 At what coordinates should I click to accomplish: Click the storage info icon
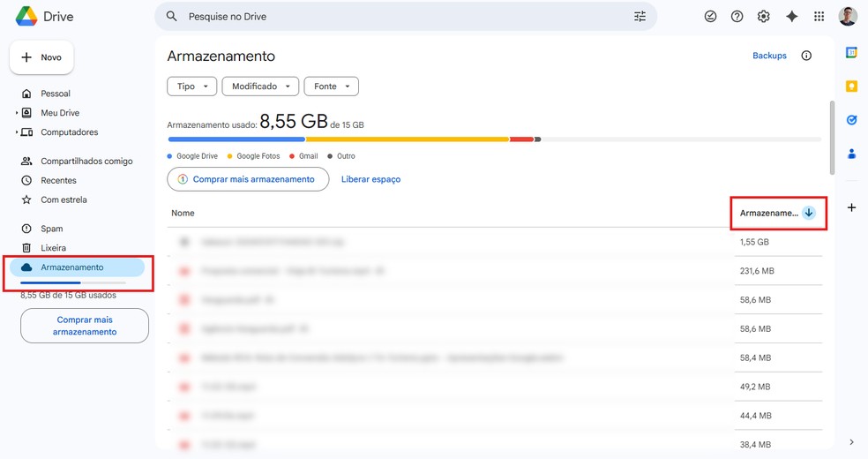click(x=806, y=56)
